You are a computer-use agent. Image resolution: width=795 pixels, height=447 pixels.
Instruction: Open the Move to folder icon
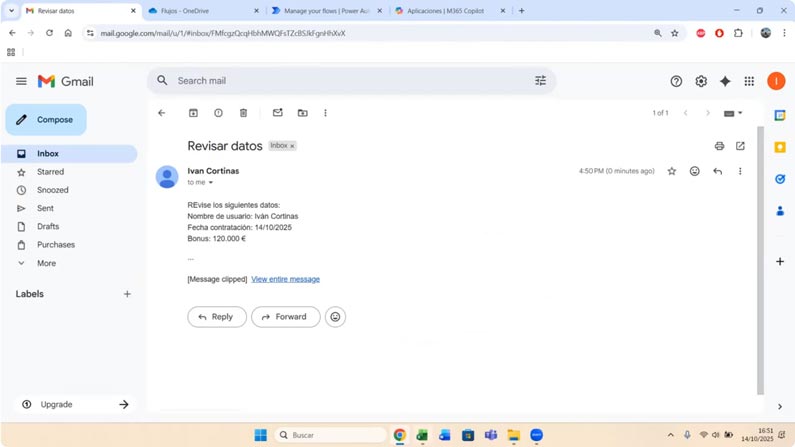coord(303,113)
